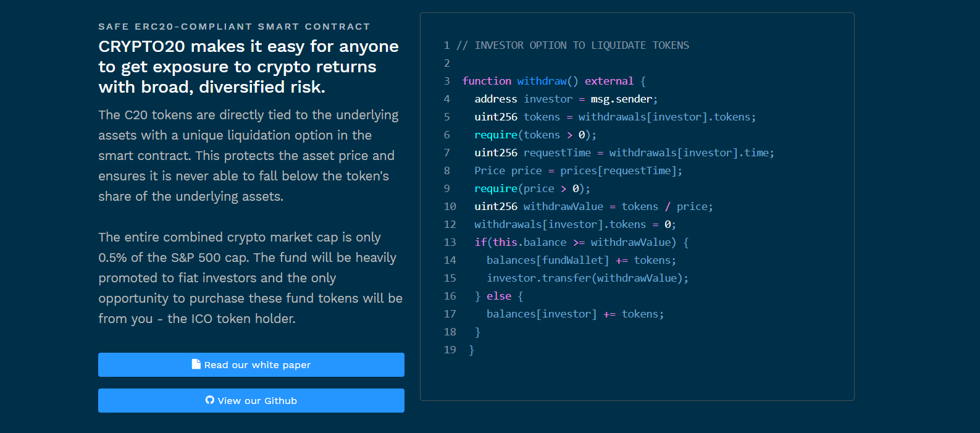Click code comment 'INVESTOR OPTION TO LIQUIDATE TOKENS'
This screenshot has width=980, height=433.
click(x=582, y=45)
